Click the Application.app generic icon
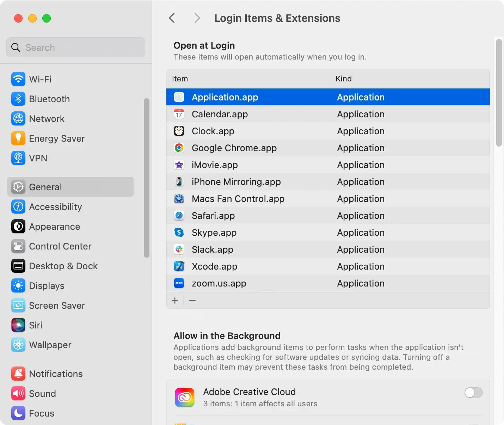Screen dimensions: 504x425 click(179, 97)
